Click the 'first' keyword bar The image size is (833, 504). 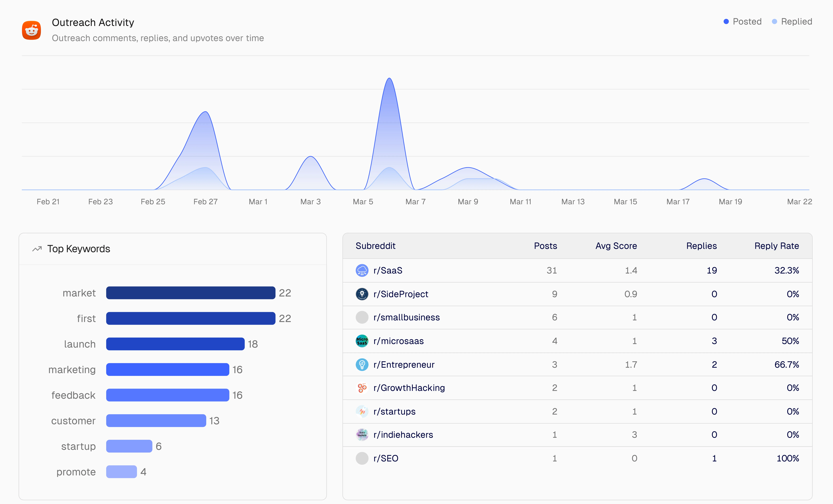coord(191,318)
